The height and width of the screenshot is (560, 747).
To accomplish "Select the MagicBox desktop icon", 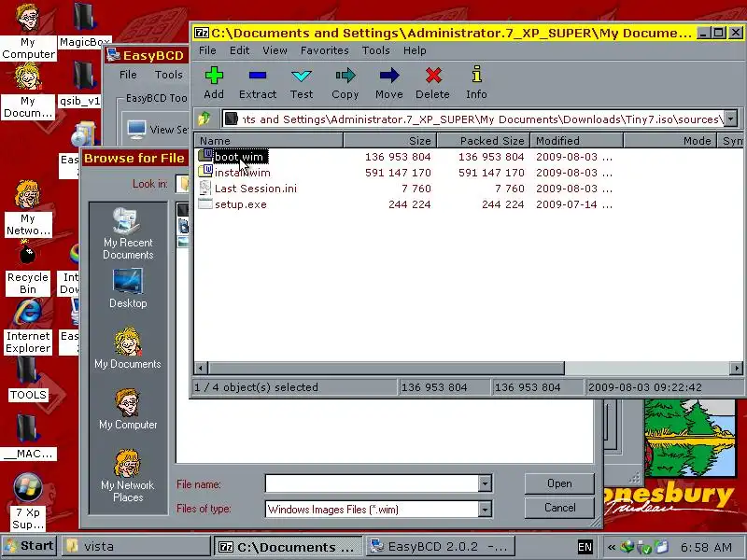I will (x=84, y=26).
